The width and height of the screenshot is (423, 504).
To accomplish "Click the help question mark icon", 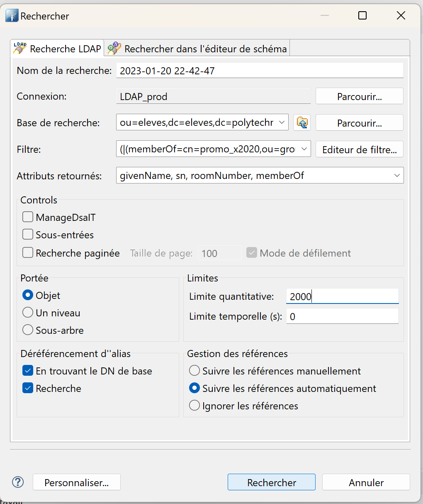I will click(18, 482).
